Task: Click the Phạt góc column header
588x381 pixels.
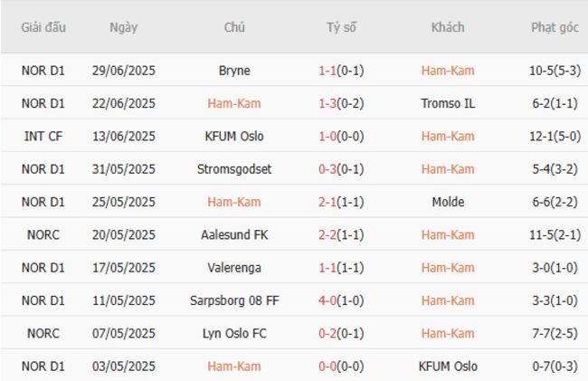Action: coord(555,27)
